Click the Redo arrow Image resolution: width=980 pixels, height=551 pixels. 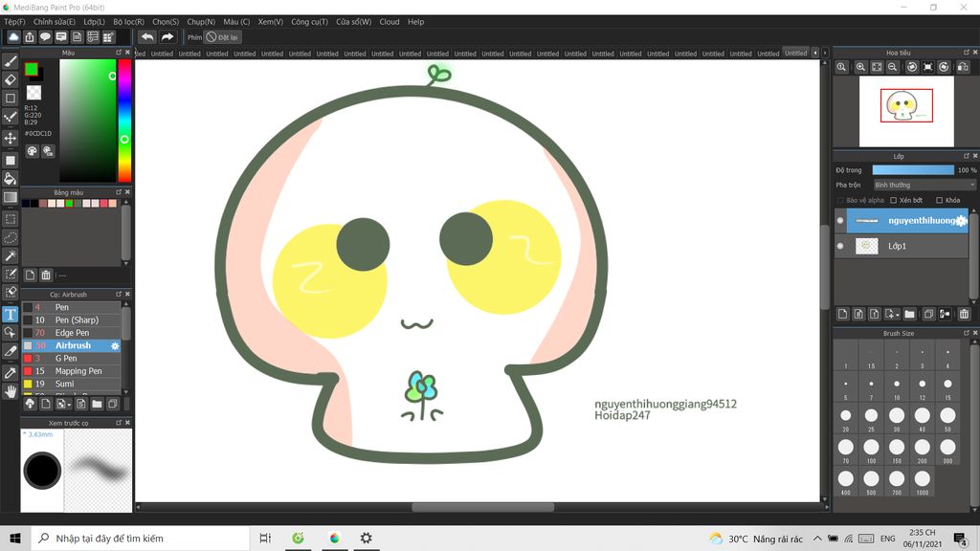point(167,37)
